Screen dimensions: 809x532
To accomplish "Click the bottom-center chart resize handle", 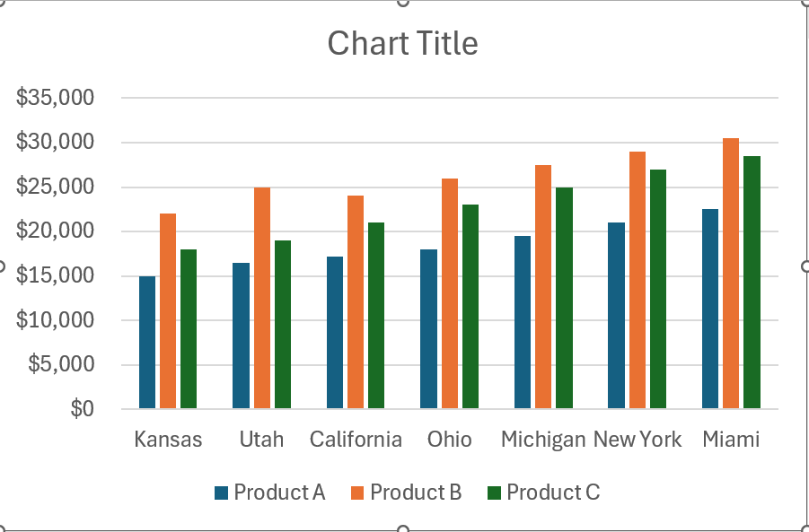I will tap(403, 529).
